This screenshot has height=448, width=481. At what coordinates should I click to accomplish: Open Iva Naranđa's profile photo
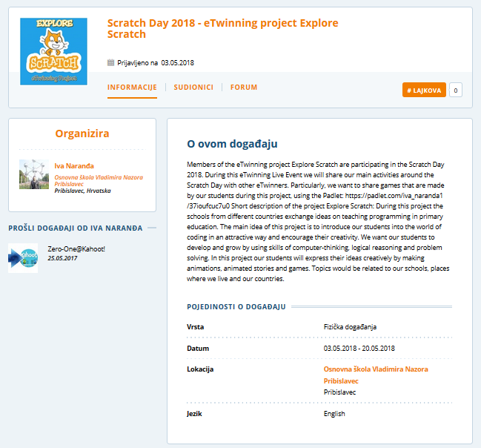coord(34,174)
